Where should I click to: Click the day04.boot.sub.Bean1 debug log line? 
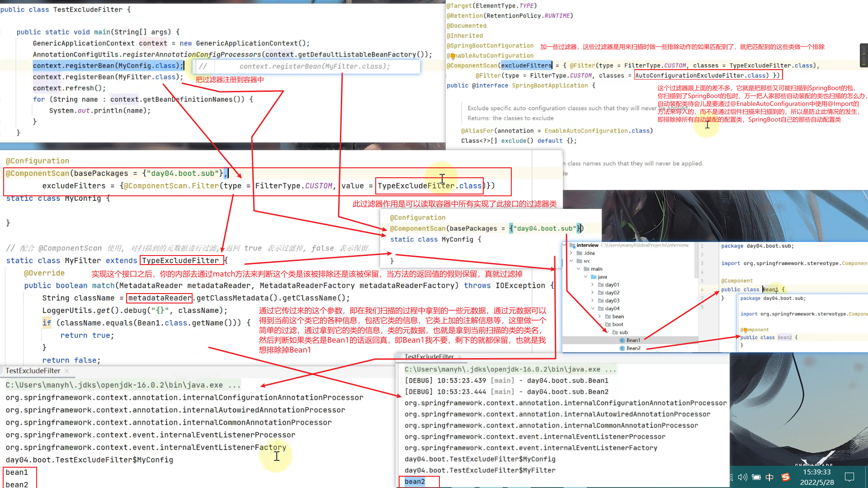tap(506, 381)
